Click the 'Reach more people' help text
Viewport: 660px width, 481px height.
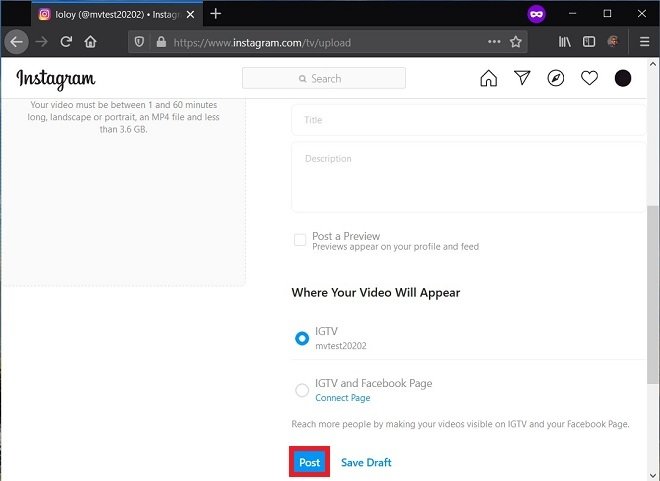coord(460,424)
